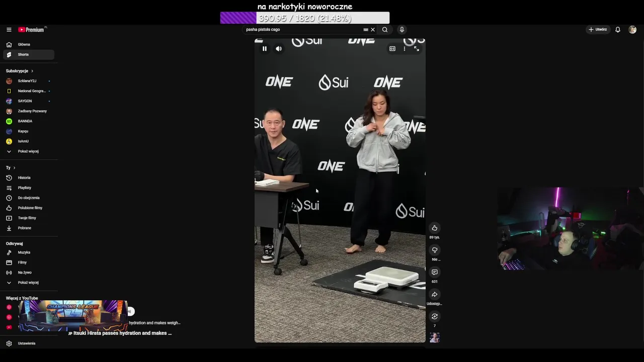The image size is (644, 362).
Task: Open Zadbany Pozwany channel
Action: (29, 111)
